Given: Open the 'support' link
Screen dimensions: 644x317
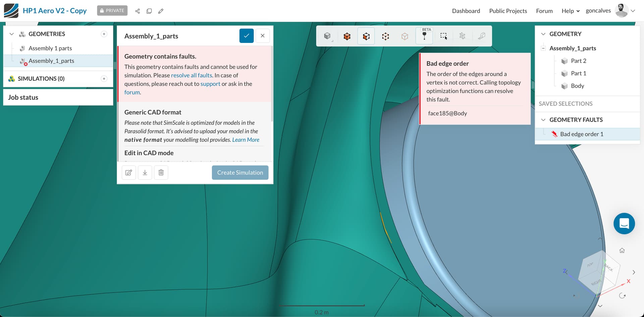Looking at the screenshot, I should pos(210,84).
